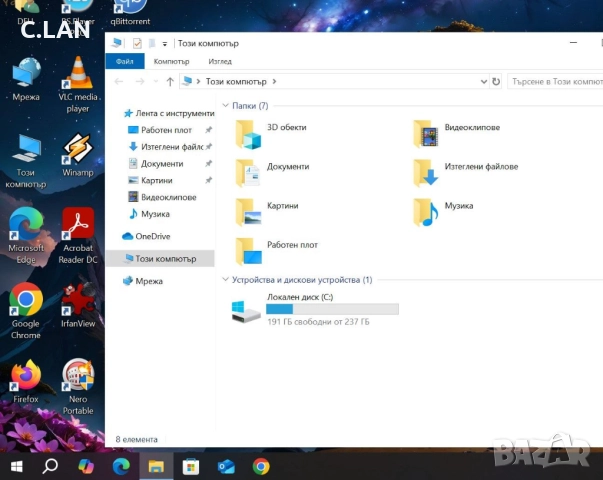
Task: Select Този компютър desktop icon
Action: click(26, 161)
